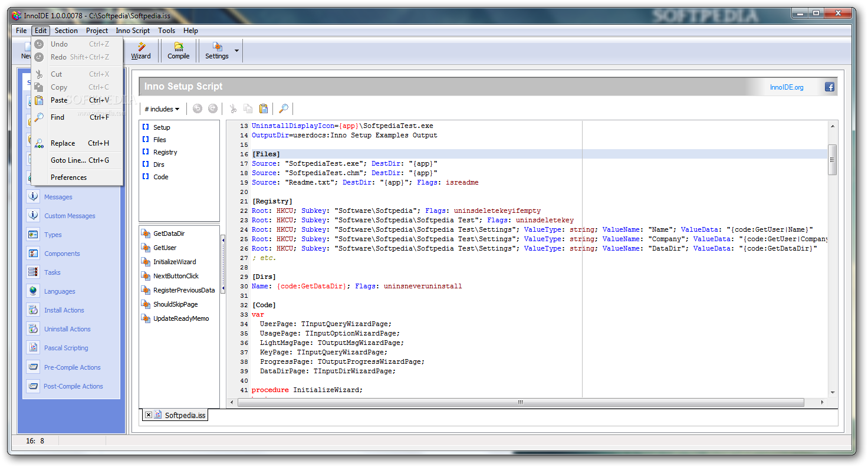Close the Softpedia.iss tab
Screen dimensions: 868x467
click(x=148, y=415)
